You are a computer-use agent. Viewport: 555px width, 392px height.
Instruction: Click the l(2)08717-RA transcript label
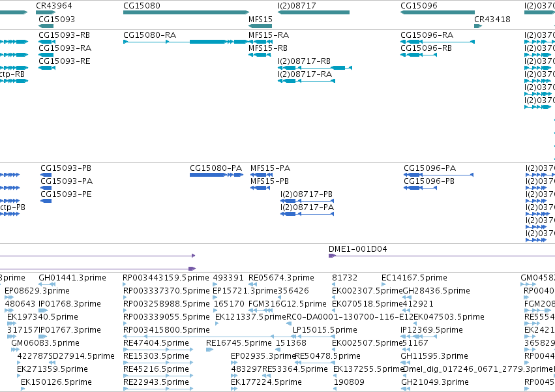tap(305, 74)
